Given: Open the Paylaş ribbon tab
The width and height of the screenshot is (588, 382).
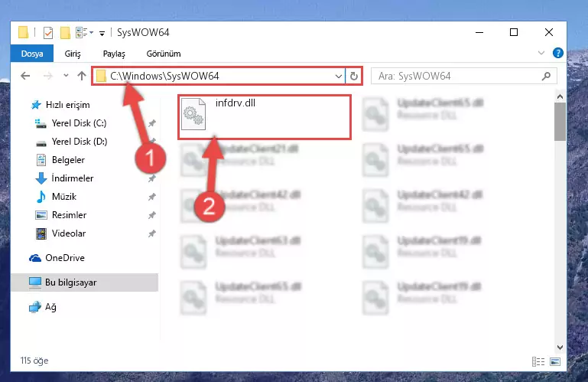Looking at the screenshot, I should pos(114,54).
